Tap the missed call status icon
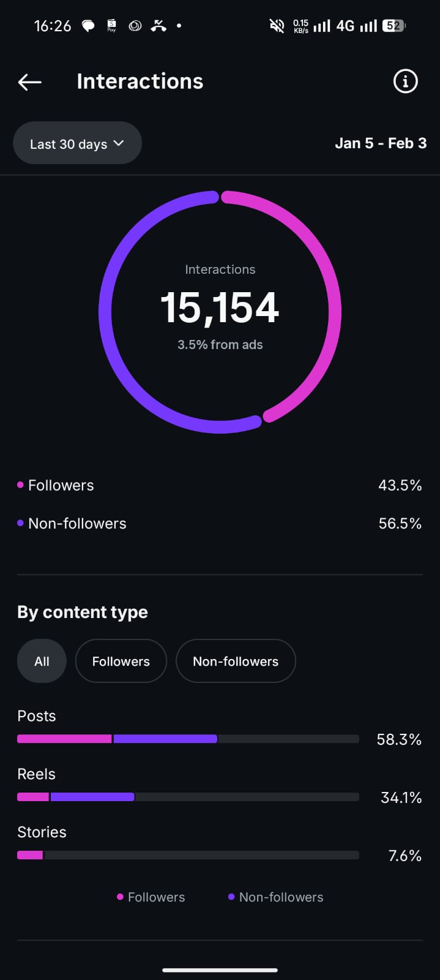This screenshot has height=980, width=440. (158, 26)
